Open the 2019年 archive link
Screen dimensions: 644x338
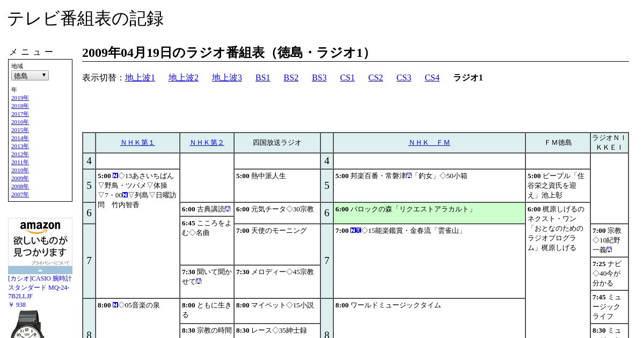click(20, 98)
